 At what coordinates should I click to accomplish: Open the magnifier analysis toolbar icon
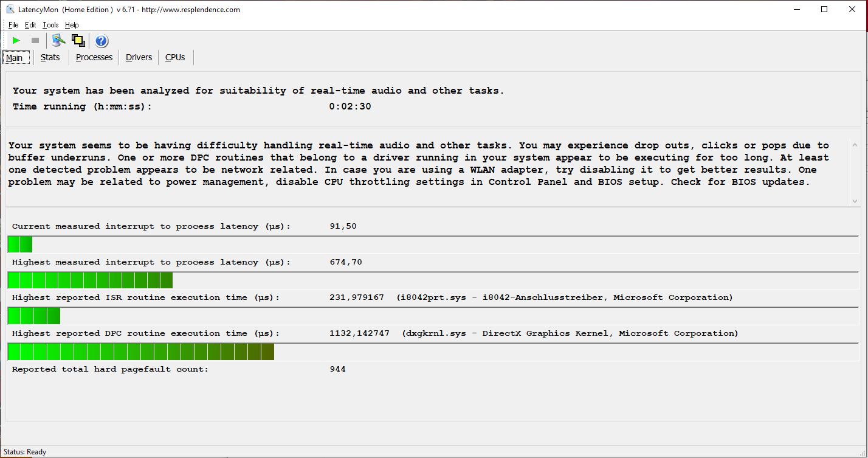(58, 41)
